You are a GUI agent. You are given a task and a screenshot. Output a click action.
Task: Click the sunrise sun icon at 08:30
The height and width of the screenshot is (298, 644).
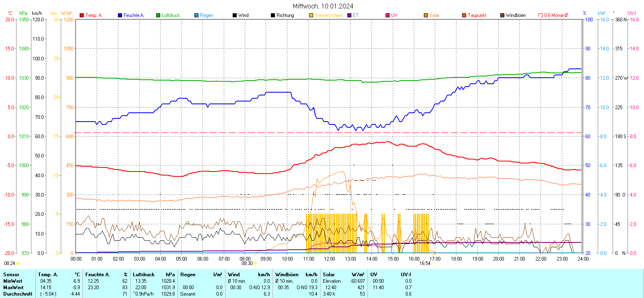255,263
